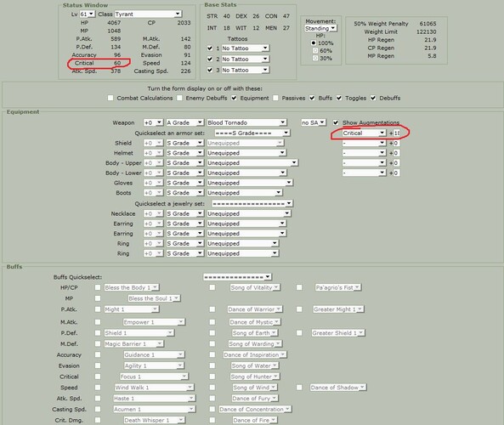The height and width of the screenshot is (425, 504).
Task: Uncheck the Tattoo 1 checkbox
Action: pos(210,48)
